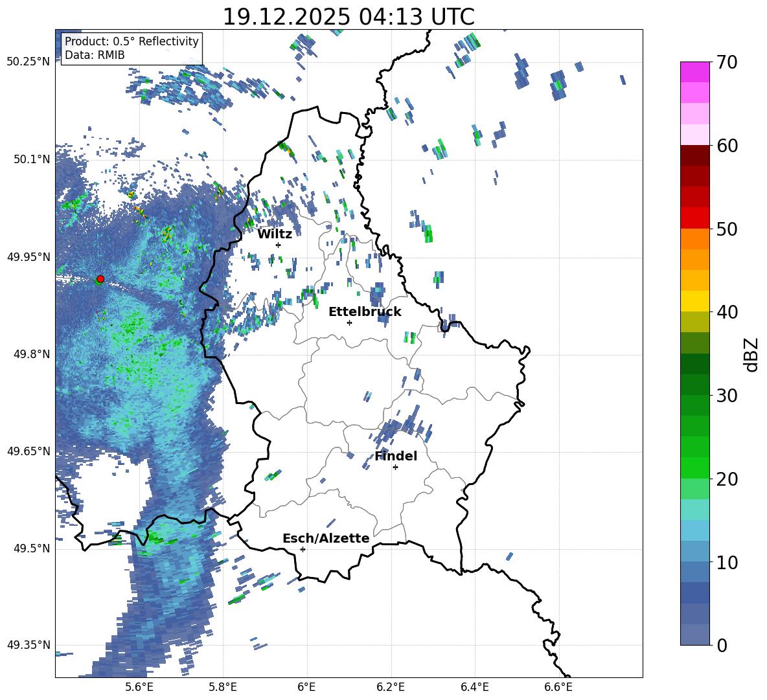Viewport: 767px width, 700px height.
Task: Click the Wiltz station cross marker
Action: click(x=279, y=245)
